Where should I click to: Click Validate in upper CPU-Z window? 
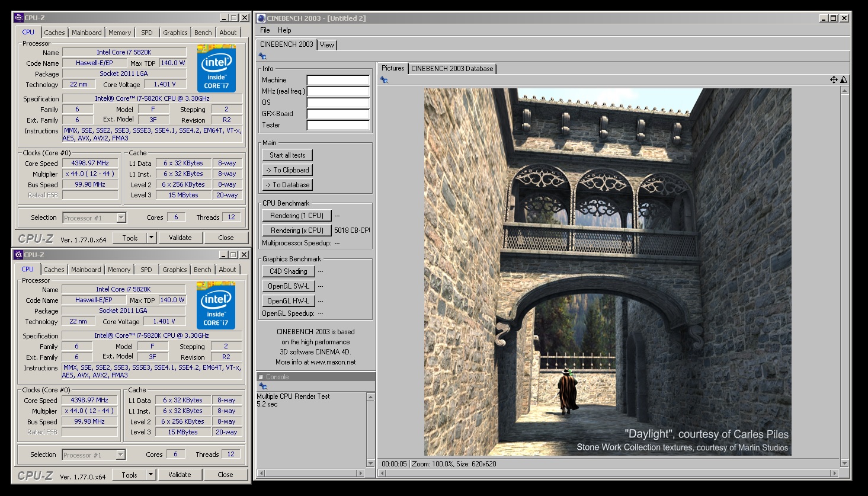tap(180, 238)
